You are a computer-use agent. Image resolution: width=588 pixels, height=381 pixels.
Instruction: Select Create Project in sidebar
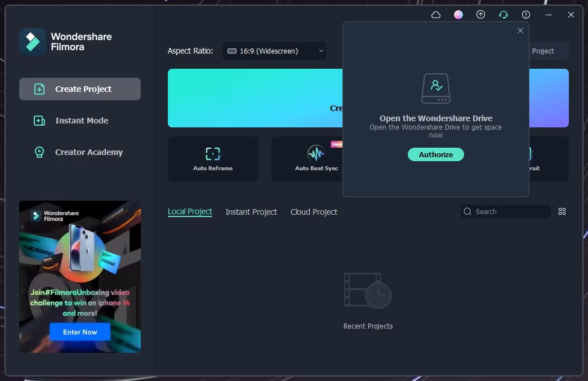80,89
